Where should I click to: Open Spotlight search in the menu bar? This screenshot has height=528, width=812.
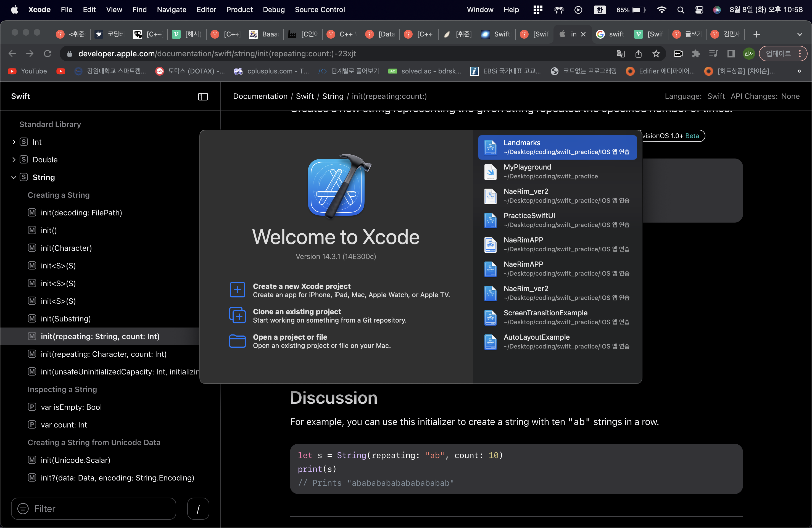click(681, 10)
